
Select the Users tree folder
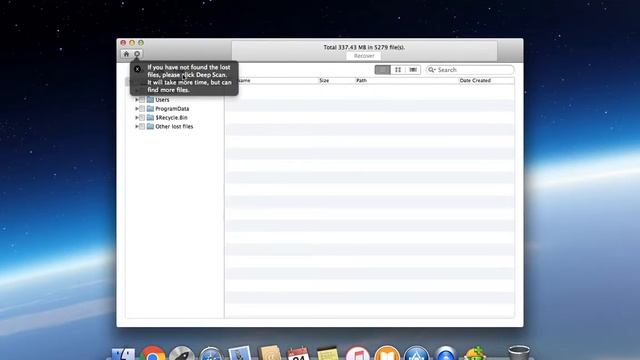(x=162, y=100)
